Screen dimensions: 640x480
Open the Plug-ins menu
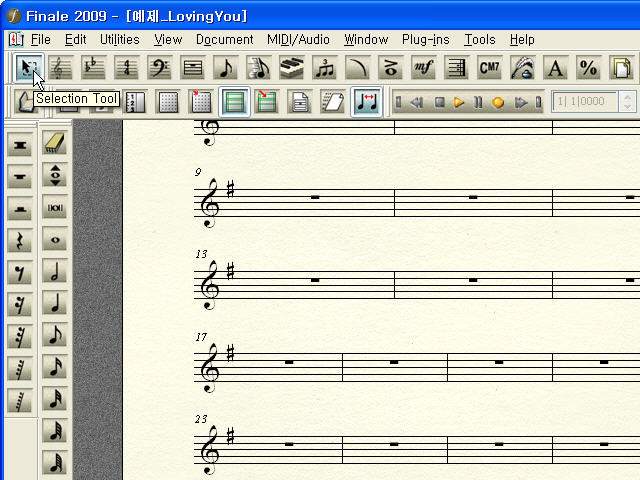pos(425,40)
